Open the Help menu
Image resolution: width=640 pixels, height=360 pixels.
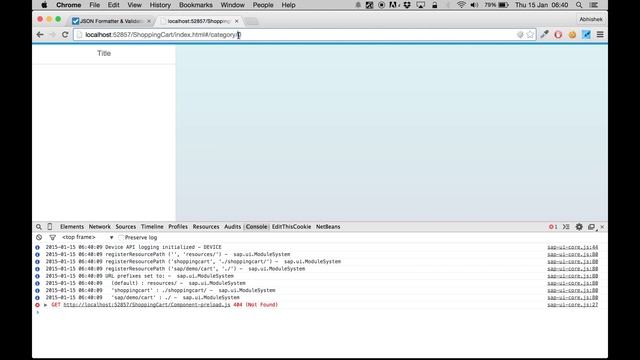click(x=288, y=5)
